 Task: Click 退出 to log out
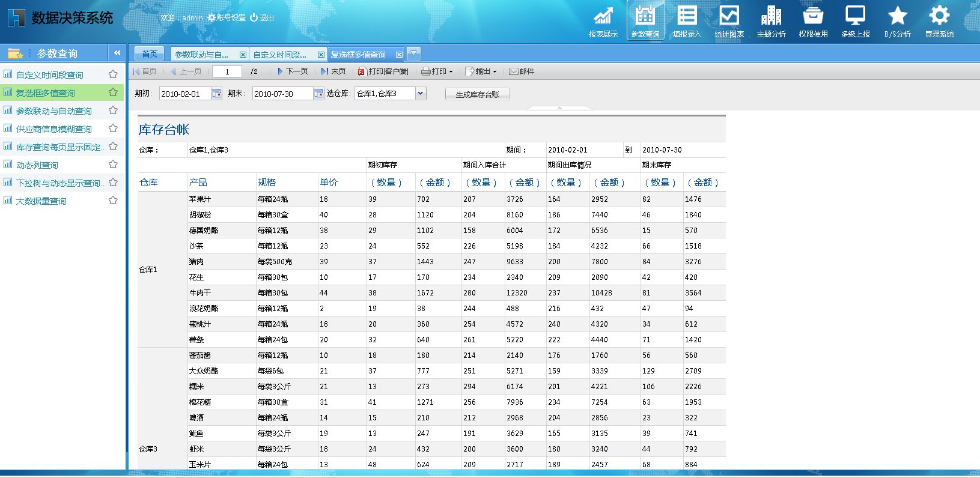262,18
